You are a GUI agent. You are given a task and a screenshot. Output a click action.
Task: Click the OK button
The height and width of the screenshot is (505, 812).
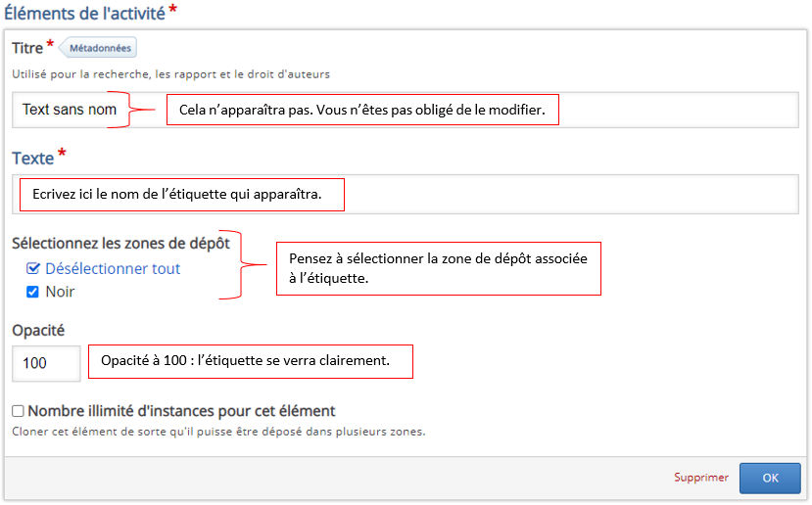coord(770,478)
